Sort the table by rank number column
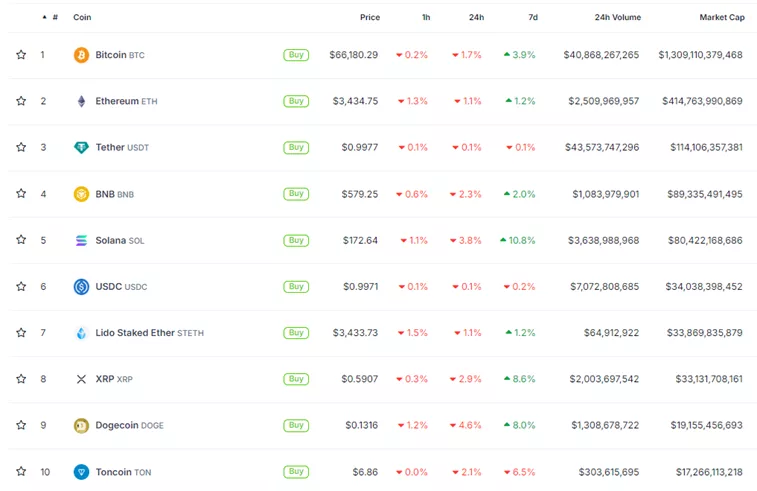 [x=54, y=17]
